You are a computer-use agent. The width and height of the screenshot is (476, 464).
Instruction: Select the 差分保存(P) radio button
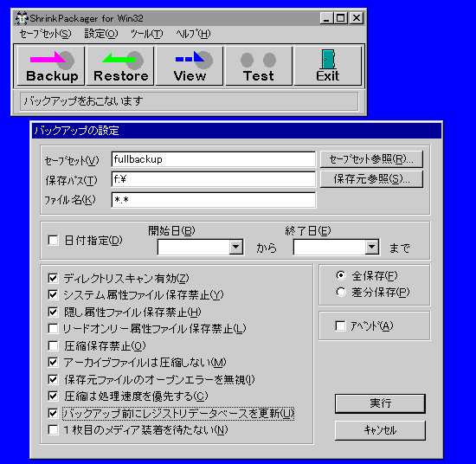click(341, 292)
